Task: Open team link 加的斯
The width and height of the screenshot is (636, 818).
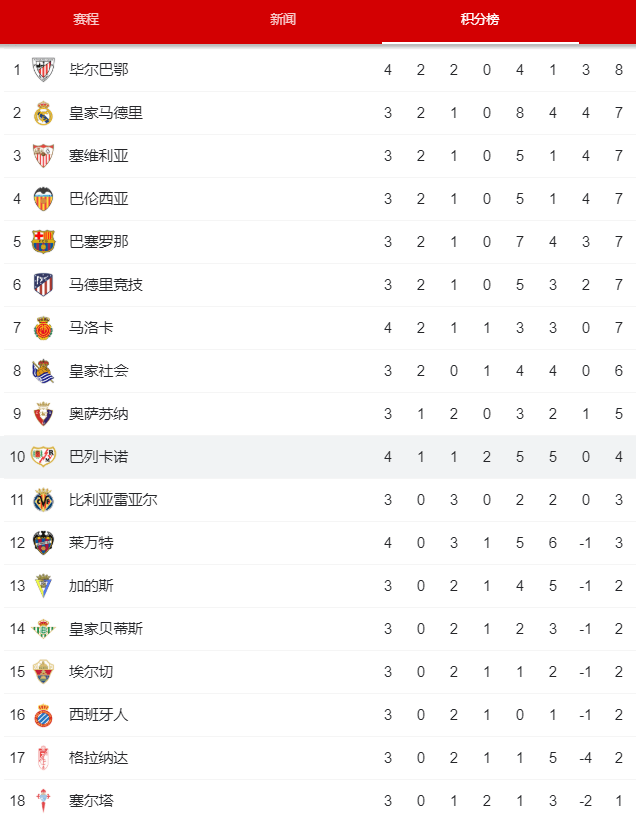Action: [91, 586]
